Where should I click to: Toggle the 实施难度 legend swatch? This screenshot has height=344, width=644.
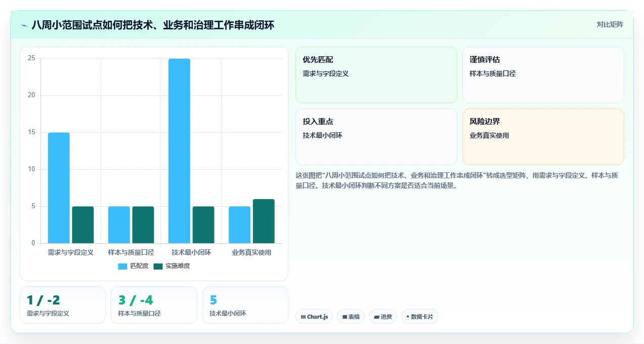click(x=158, y=266)
